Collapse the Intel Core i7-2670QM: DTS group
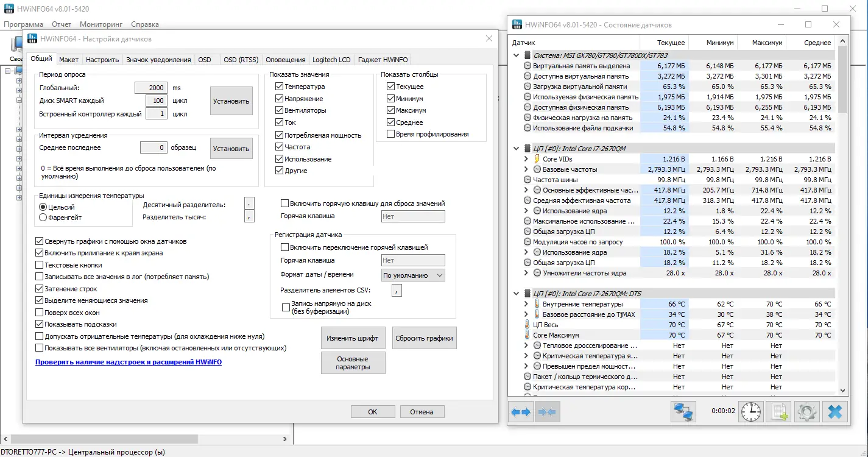Screen dimensions: 868x457 tap(517, 294)
